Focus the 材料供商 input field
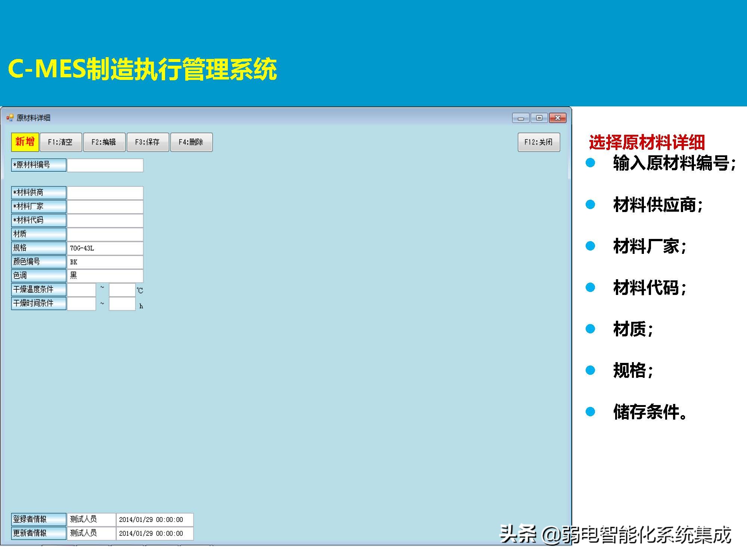Image resolution: width=747 pixels, height=560 pixels. coord(105,193)
